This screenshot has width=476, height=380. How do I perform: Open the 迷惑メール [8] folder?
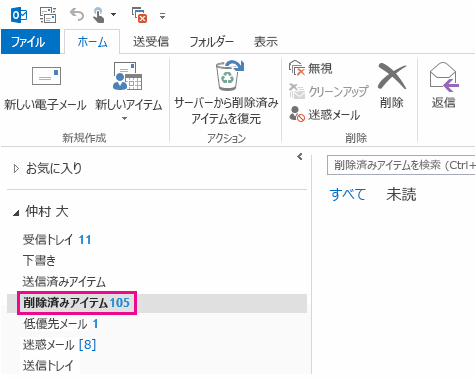pos(59,345)
